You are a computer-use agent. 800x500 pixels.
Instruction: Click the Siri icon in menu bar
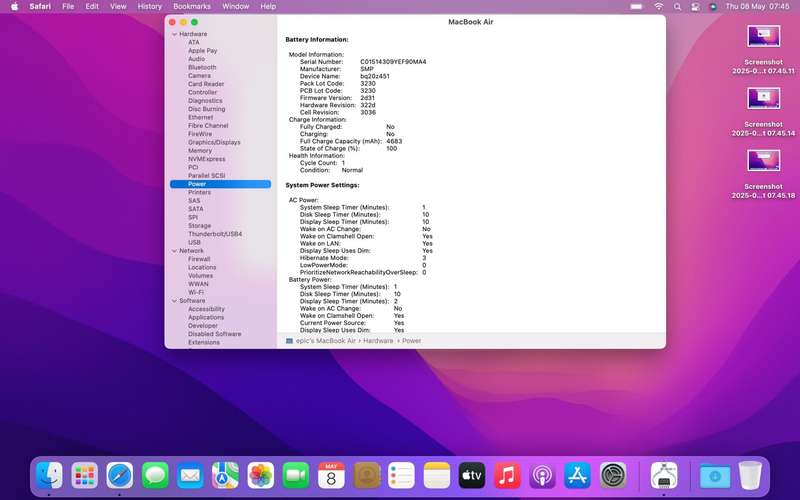(x=713, y=7)
